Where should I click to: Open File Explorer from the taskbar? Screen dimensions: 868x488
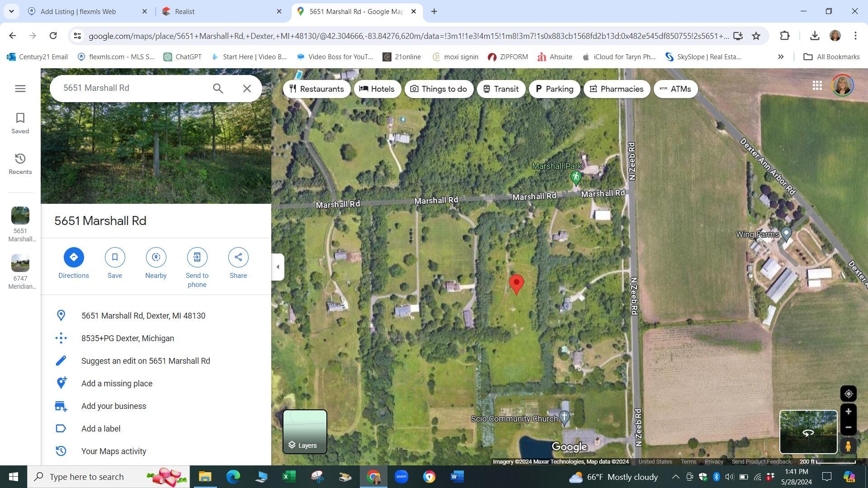tap(205, 477)
